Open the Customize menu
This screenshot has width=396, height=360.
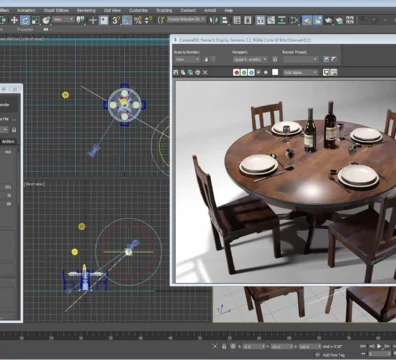[x=138, y=10]
